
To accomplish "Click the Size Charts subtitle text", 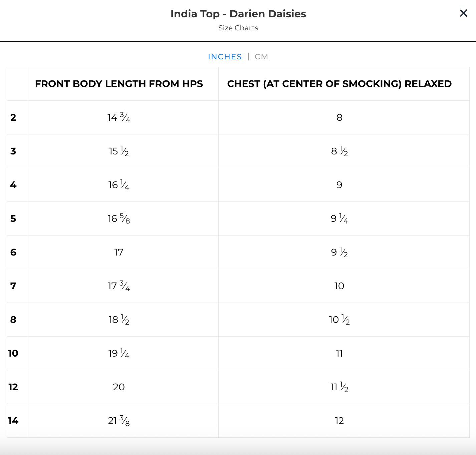I will tap(238, 28).
